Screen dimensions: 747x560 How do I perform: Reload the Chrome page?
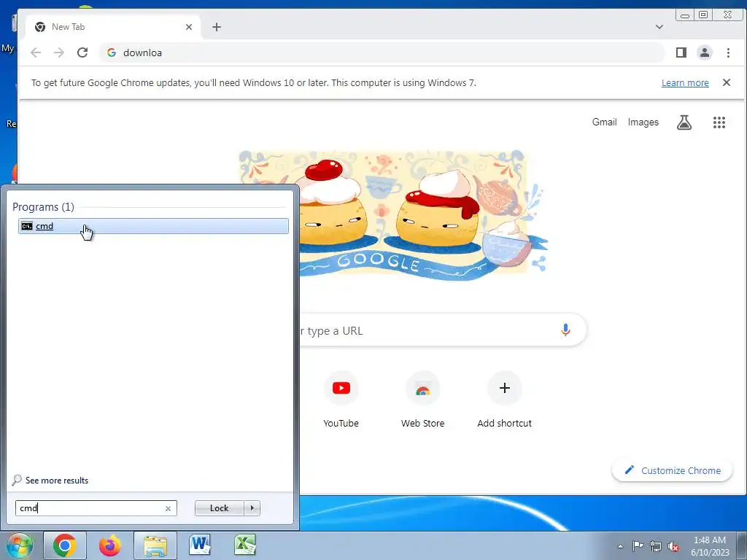[x=82, y=52]
